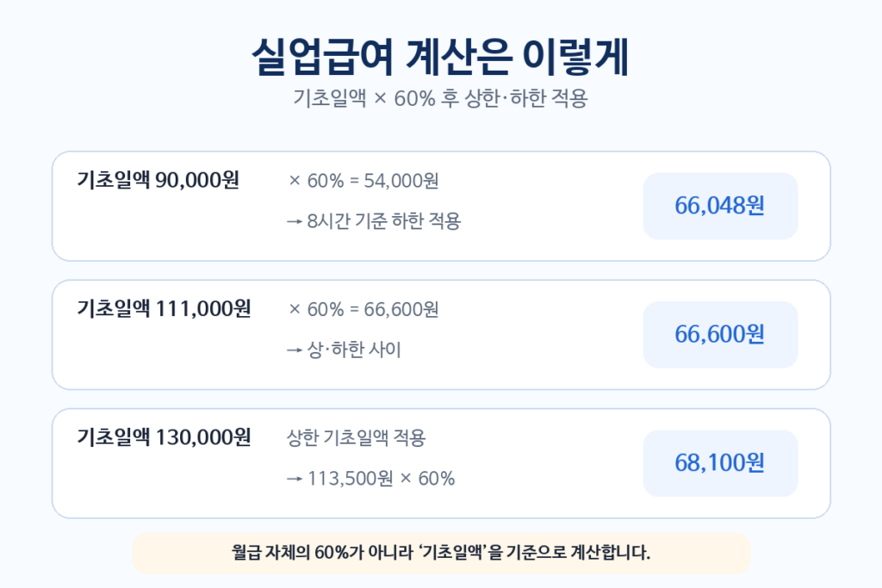Click the 기초일액 130,000원 label
The height and width of the screenshot is (588, 882).
pos(164,437)
